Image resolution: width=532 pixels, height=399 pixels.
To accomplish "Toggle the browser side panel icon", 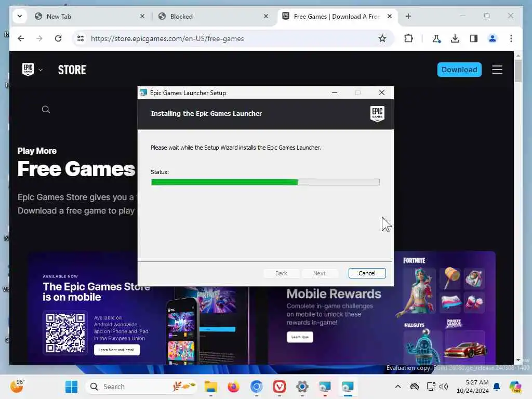I will (x=474, y=38).
